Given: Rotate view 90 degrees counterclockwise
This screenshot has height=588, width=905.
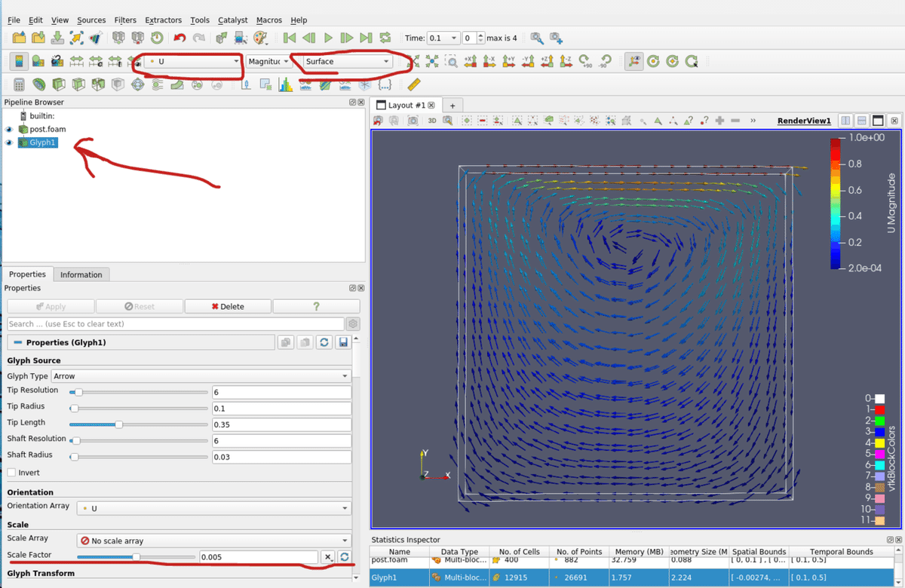Looking at the screenshot, I should [605, 62].
